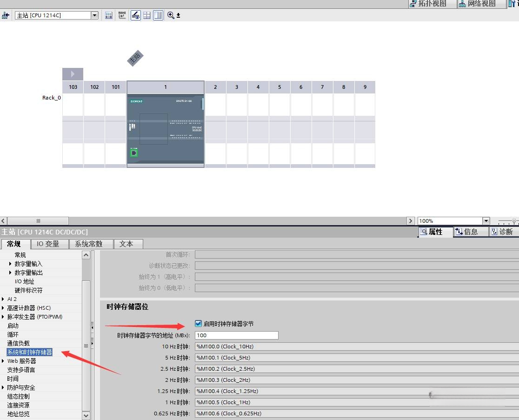Screen dimensions: 519x420
Task: Click the page-break grid icon
Action: point(147,15)
